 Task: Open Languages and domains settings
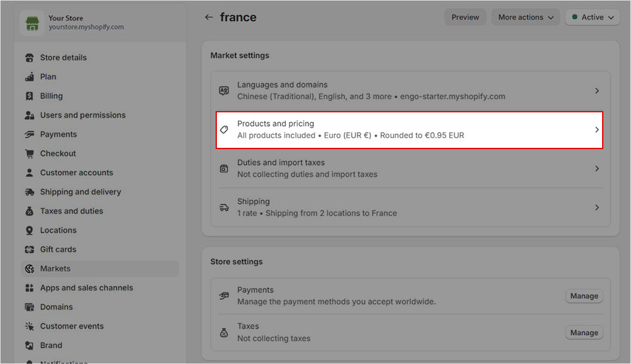click(409, 91)
